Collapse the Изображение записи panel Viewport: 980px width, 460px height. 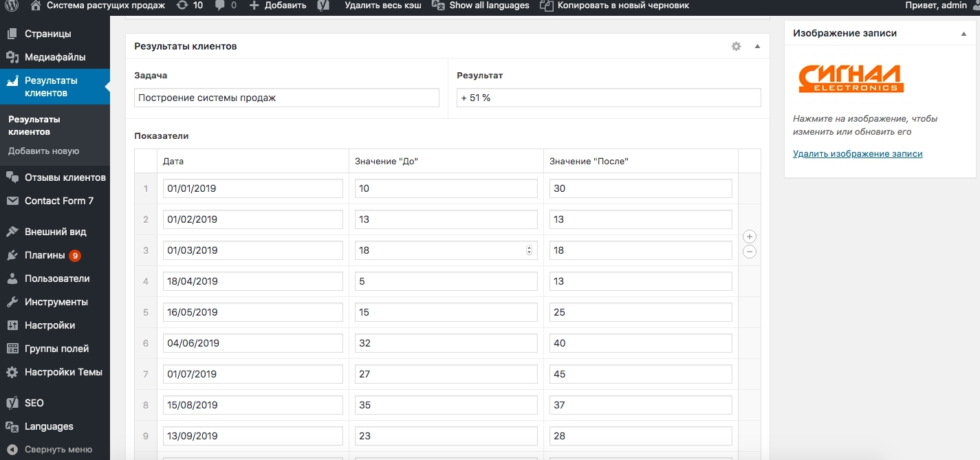[x=963, y=33]
